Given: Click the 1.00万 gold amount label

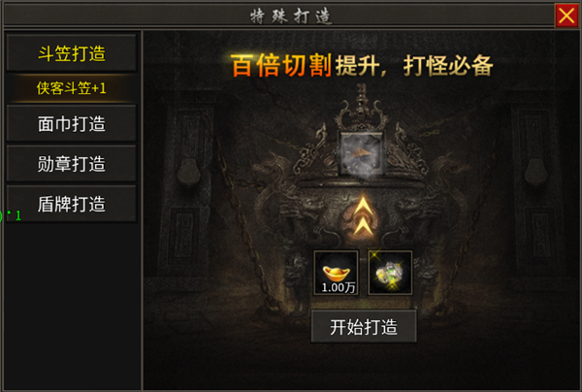Looking at the screenshot, I should [x=339, y=287].
